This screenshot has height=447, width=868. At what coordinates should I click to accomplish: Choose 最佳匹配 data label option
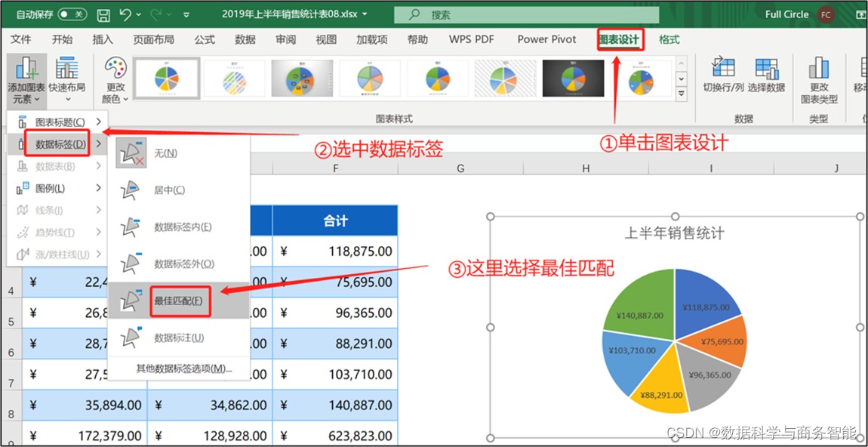pyautogui.click(x=179, y=301)
